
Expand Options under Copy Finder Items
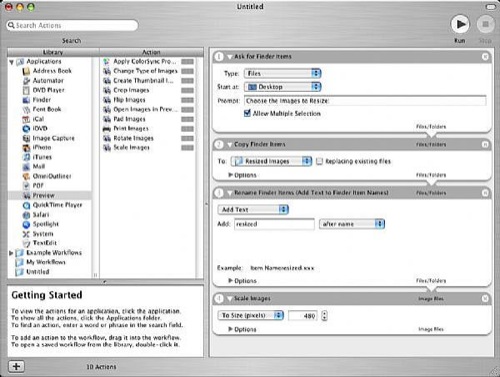(242, 175)
